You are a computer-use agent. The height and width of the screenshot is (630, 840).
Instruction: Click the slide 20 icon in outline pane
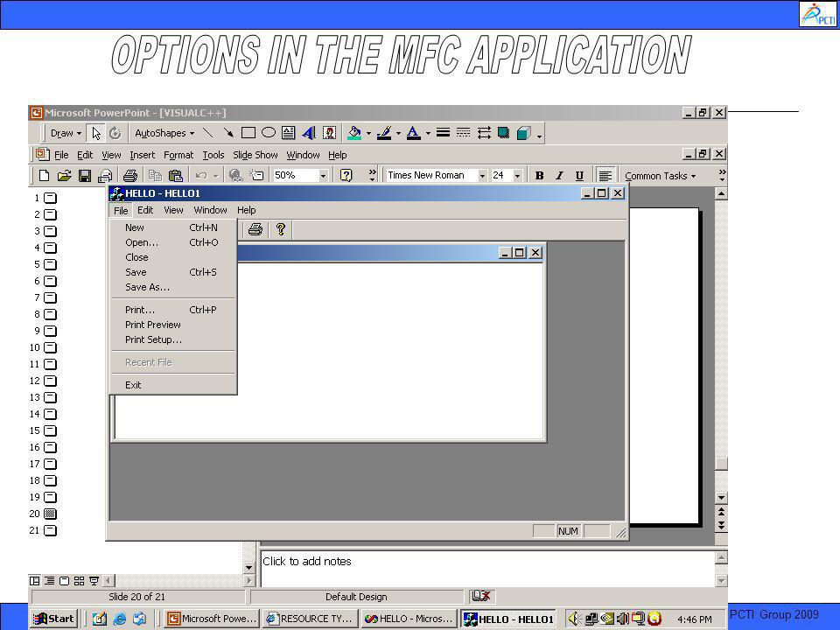tap(50, 514)
